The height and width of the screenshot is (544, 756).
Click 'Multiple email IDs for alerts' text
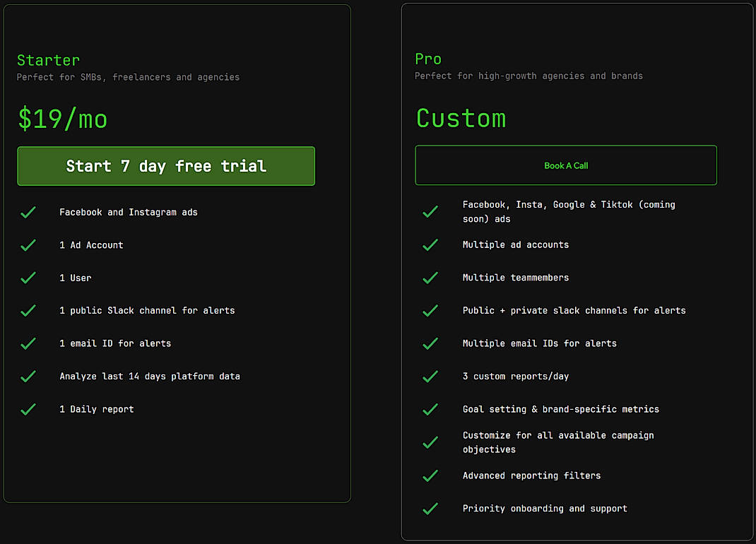pos(540,343)
